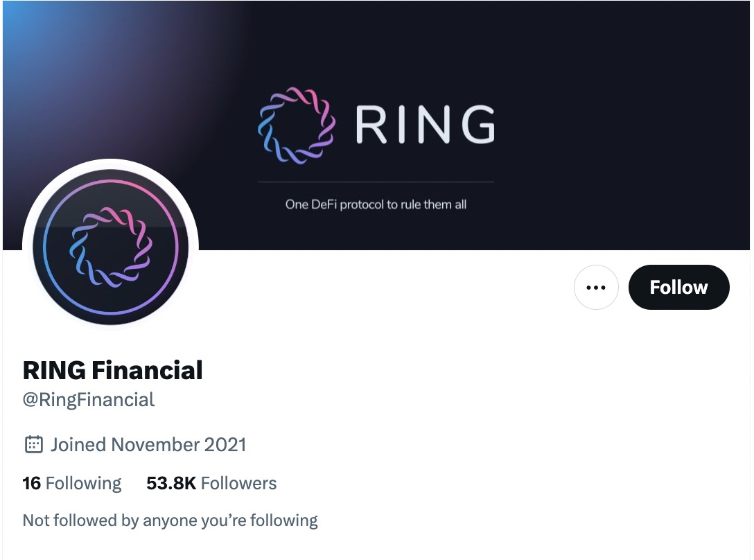This screenshot has width=754, height=560.
Task: Select the RING Financial display name
Action: click(112, 370)
